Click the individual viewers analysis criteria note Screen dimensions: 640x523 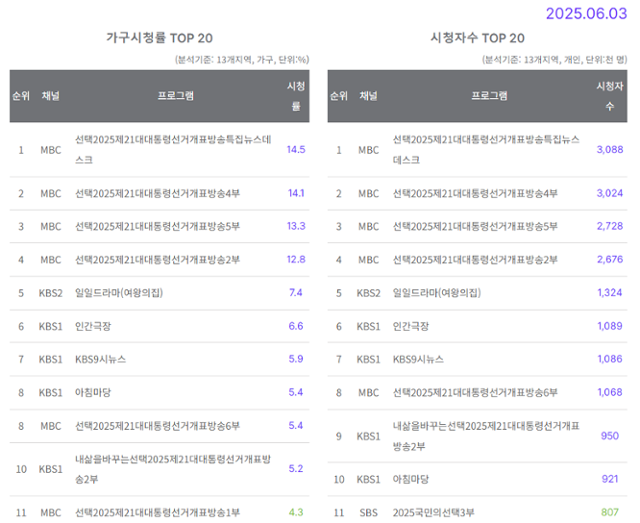coord(555,60)
